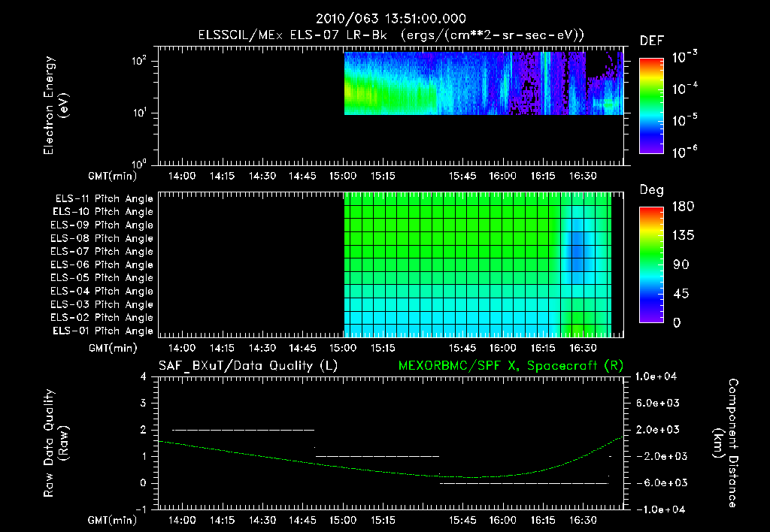Click the Component Distance (km) axis label
The height and width of the screenshot is (532, 770).
pos(726,443)
